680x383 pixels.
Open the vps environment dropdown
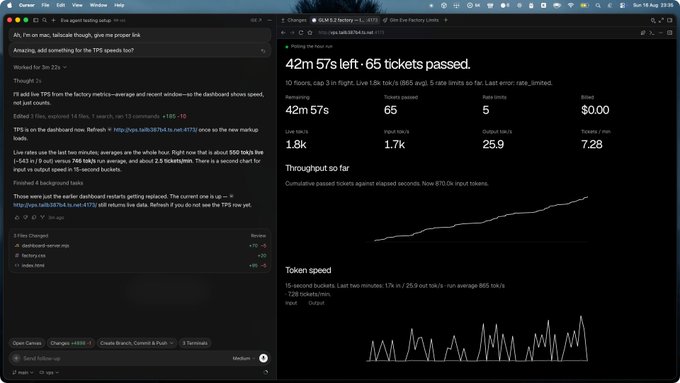[x=49, y=372]
